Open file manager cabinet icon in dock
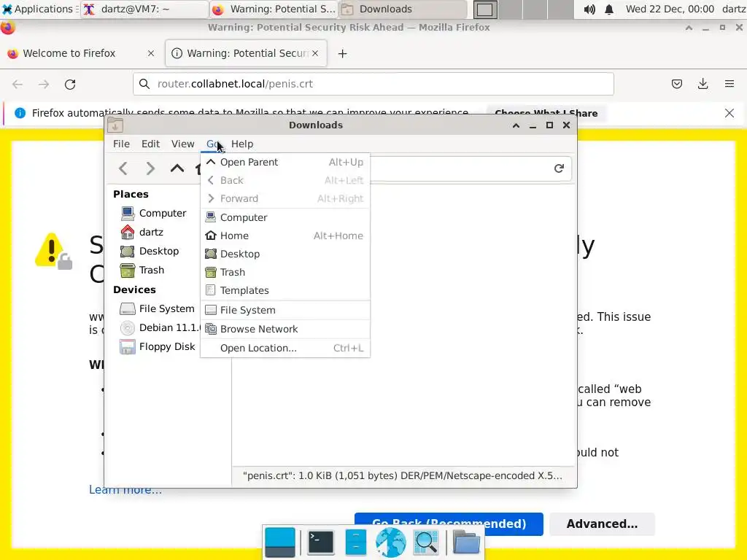The height and width of the screenshot is (560, 747). (355, 542)
